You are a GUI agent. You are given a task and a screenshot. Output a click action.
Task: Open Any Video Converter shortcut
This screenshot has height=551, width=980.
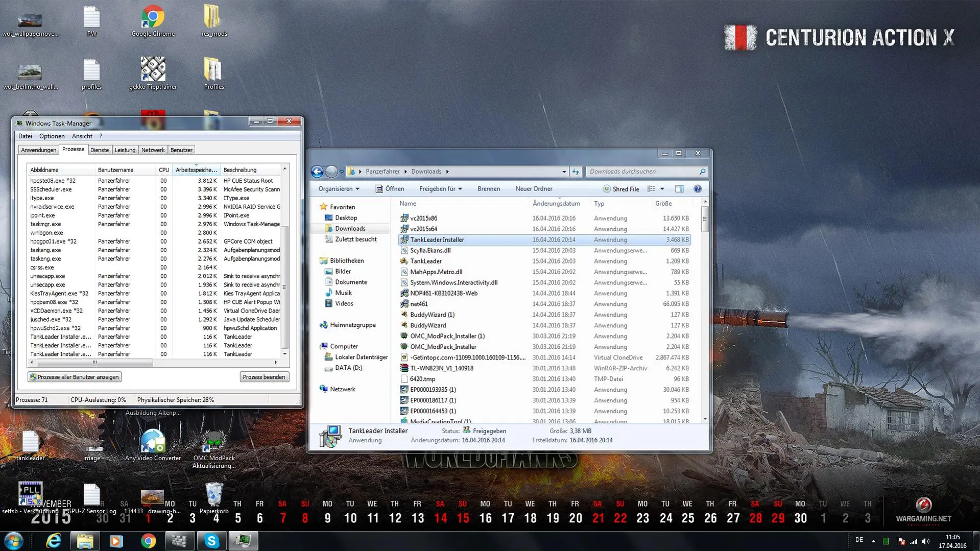click(153, 445)
